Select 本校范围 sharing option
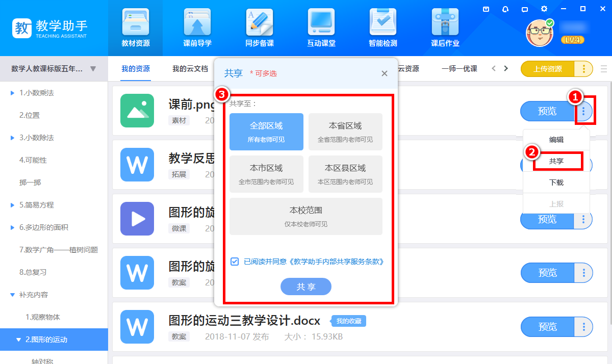612x364 pixels. point(306,216)
